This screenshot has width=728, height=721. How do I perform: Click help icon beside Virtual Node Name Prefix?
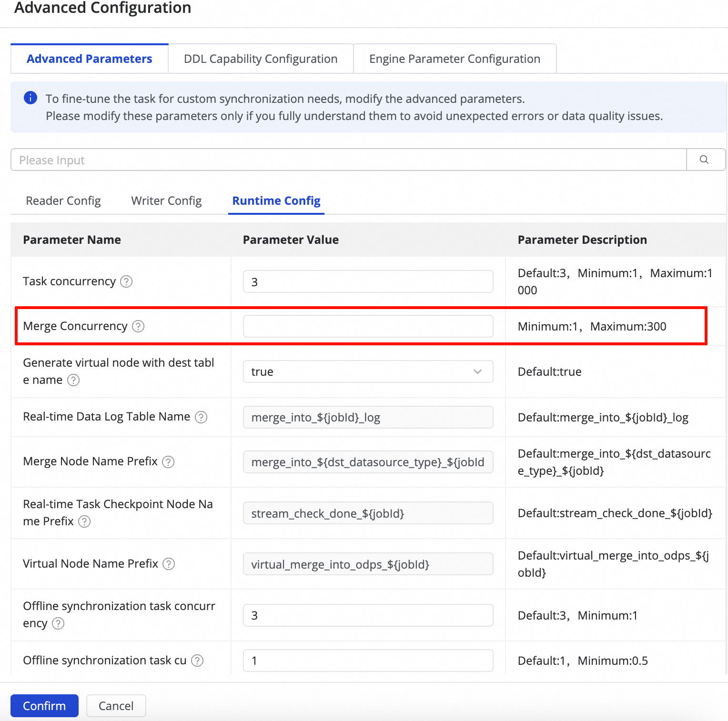[x=169, y=564]
